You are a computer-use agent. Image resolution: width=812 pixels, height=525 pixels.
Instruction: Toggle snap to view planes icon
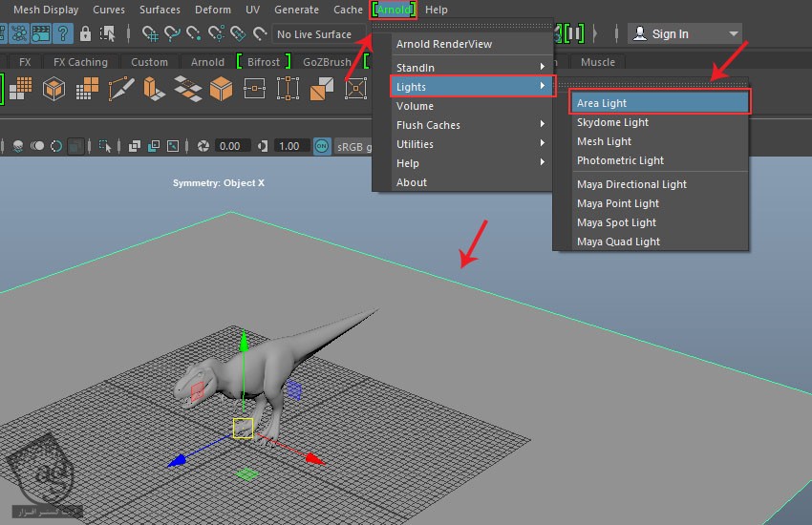238,34
